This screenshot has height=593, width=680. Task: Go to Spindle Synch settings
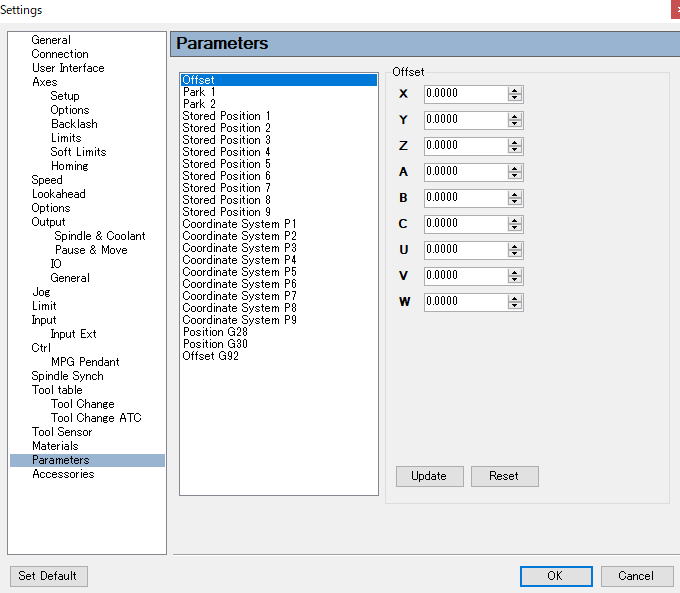coord(67,376)
